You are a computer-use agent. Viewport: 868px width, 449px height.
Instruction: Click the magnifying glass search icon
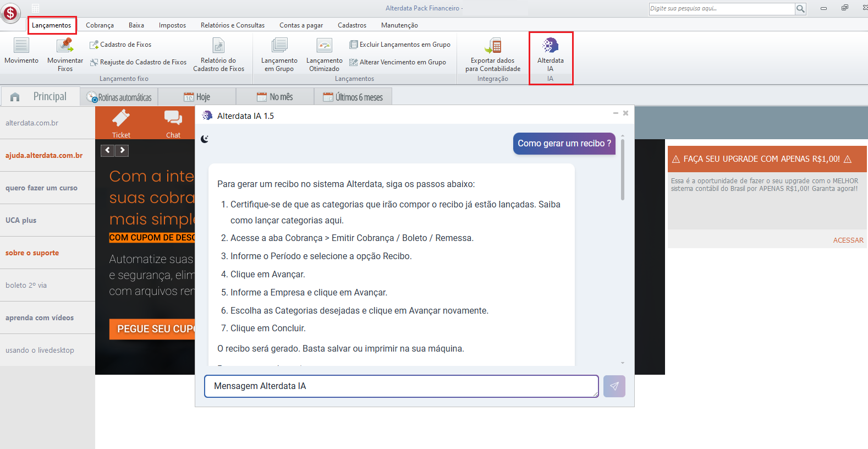800,9
